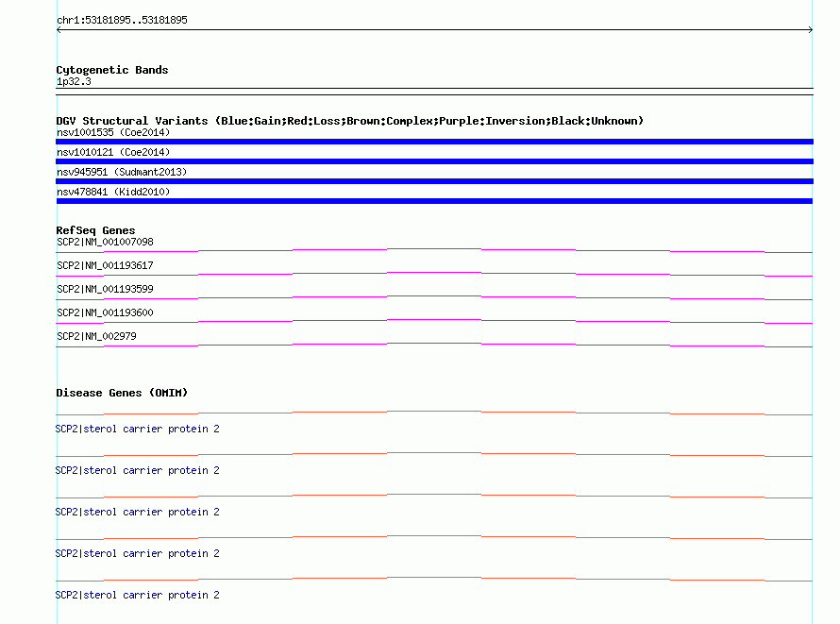Click the blue gain bar under nsv1010121
Screen dimensions: 840x624
[x=434, y=161]
